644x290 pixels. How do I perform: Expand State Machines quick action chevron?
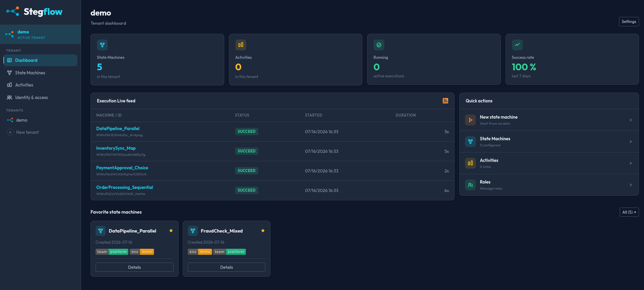point(630,142)
